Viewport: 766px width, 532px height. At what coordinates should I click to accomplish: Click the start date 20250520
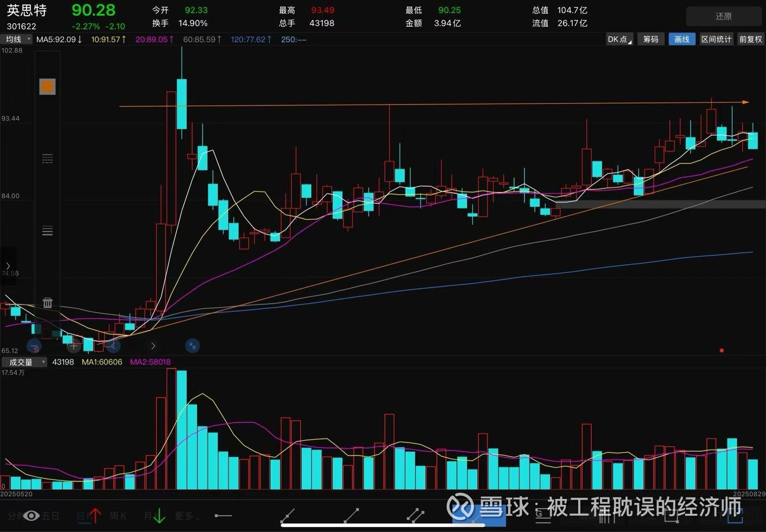pos(16,494)
